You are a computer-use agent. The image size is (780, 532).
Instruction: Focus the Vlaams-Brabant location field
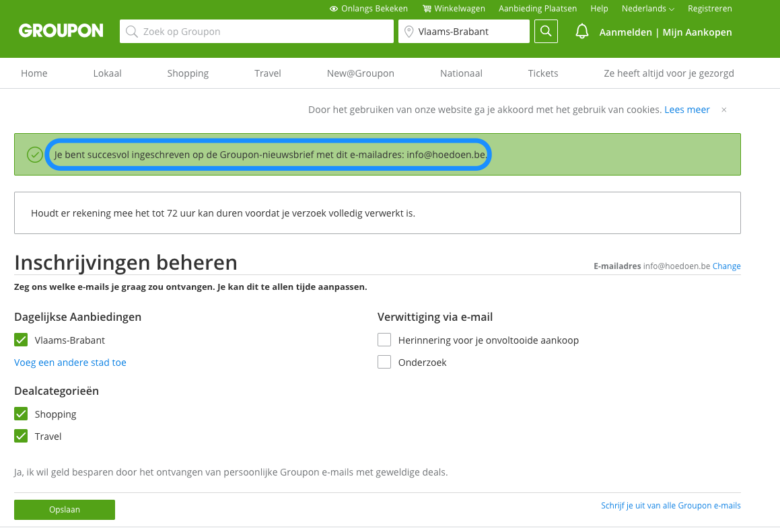coord(464,32)
